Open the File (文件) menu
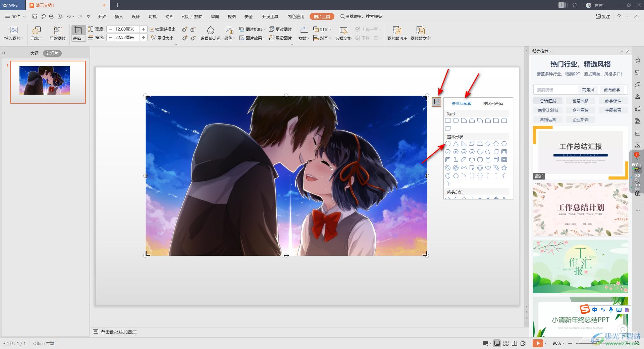This screenshot has width=644, height=349. tap(15, 16)
